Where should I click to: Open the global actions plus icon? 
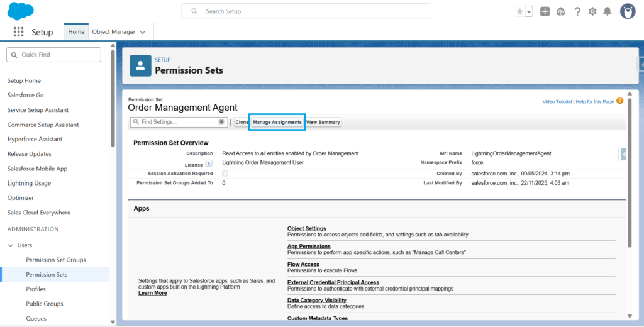[x=545, y=11]
